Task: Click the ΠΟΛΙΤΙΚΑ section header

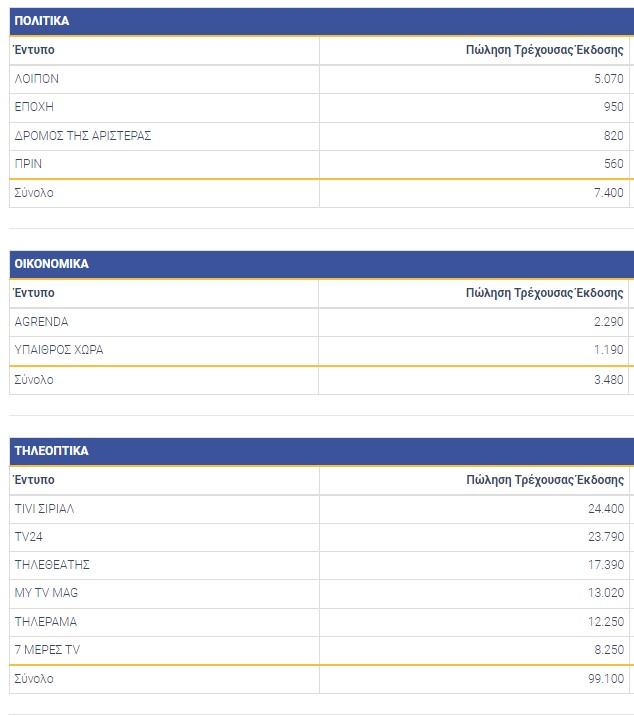Action: (x=42, y=21)
